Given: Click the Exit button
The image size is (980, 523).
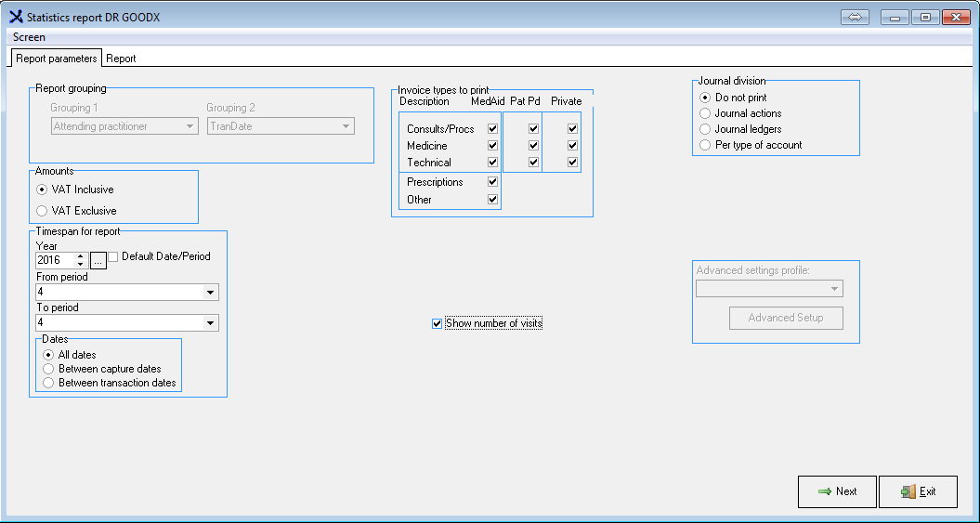Looking at the screenshot, I should tap(918, 491).
